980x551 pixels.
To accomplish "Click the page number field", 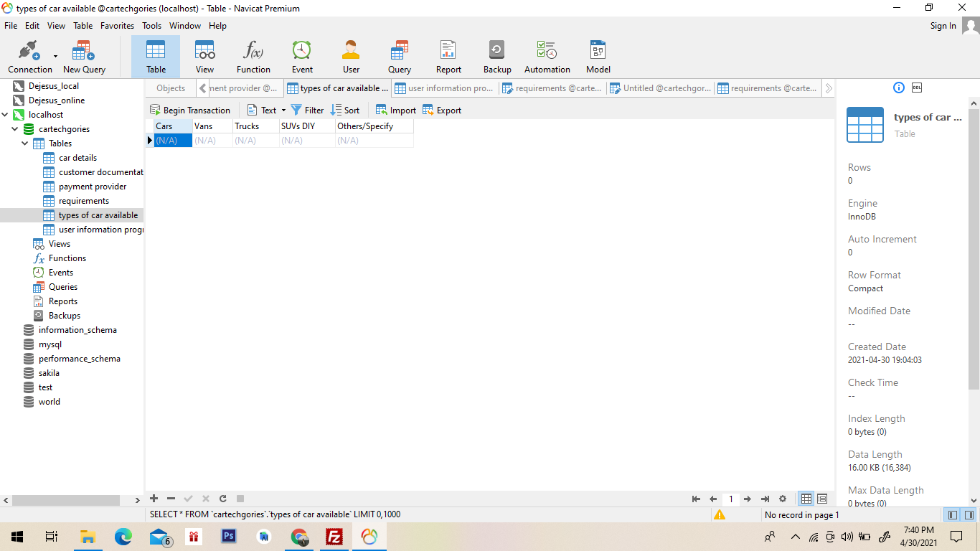I will point(730,499).
